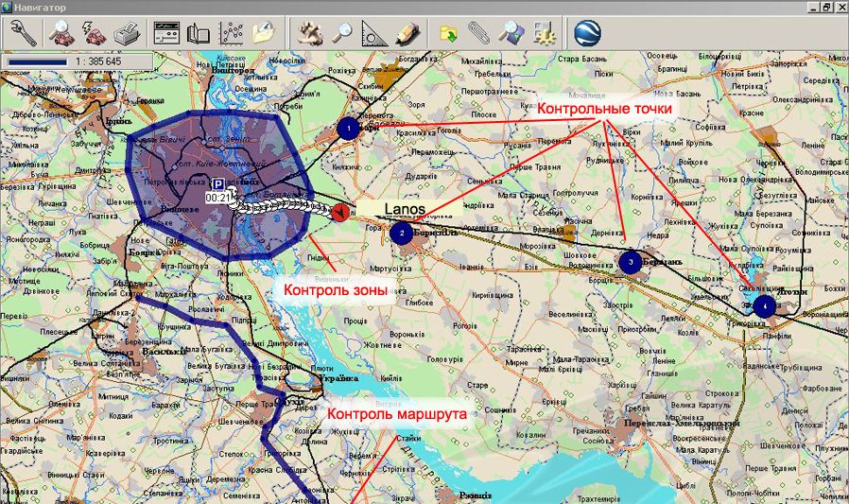Click control point 2 marker near Бориспіль
Viewport: 849px width, 504px height.
click(402, 233)
